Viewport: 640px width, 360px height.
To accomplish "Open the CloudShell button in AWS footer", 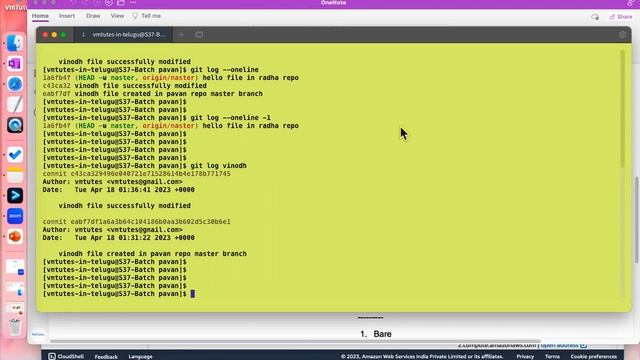I will click(66, 356).
